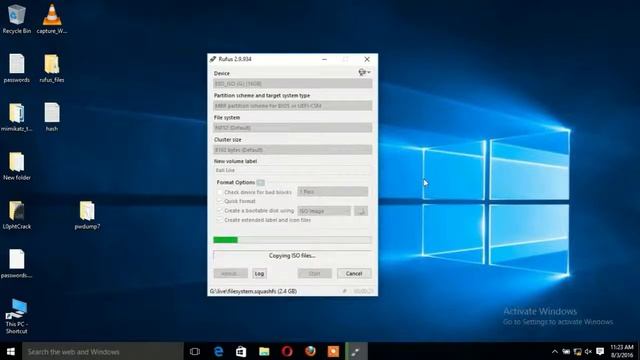
Task: Click the network icon in the system tray
Action: pyautogui.click(x=577, y=351)
